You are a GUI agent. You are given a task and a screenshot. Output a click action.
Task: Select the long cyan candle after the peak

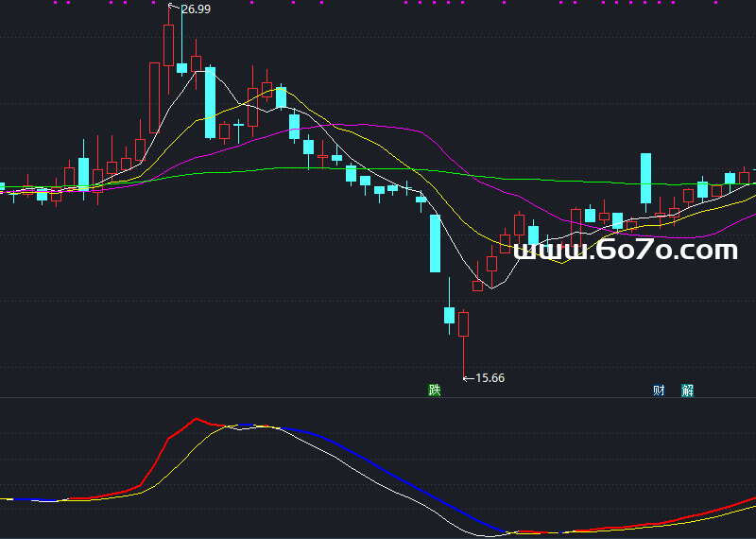coord(210,102)
